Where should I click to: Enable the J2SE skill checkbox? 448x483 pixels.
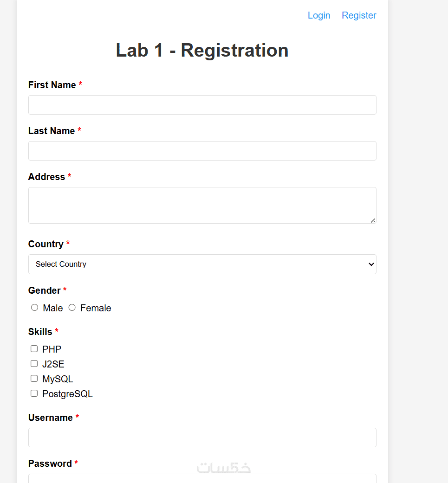34,364
